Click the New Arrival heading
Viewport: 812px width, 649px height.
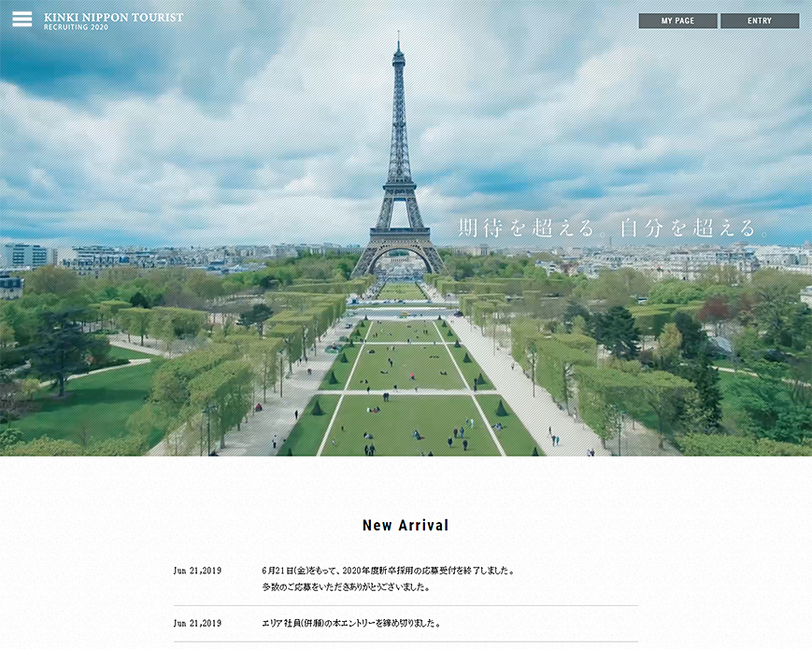pyautogui.click(x=406, y=526)
